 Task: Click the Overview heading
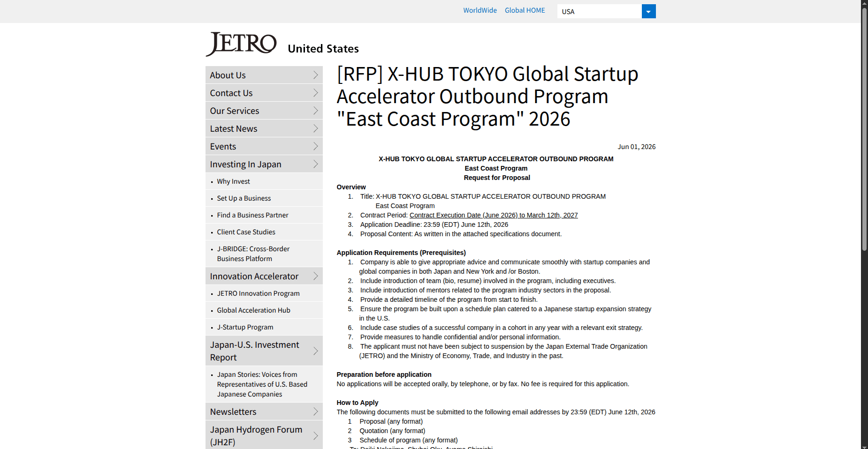351,187
